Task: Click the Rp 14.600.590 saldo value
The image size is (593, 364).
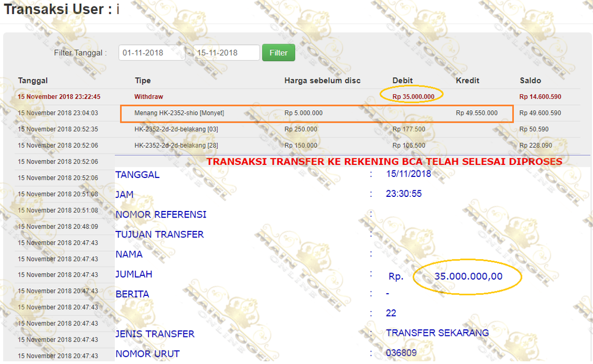Action: click(x=540, y=97)
